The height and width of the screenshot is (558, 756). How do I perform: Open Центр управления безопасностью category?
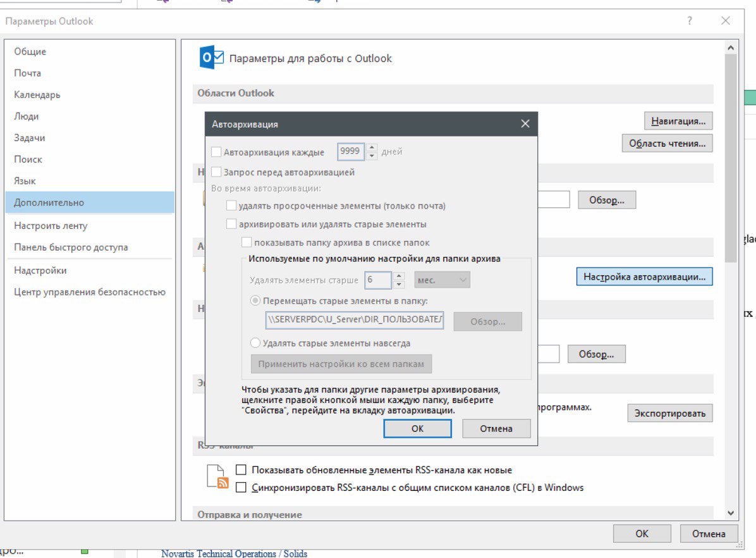pyautogui.click(x=90, y=292)
